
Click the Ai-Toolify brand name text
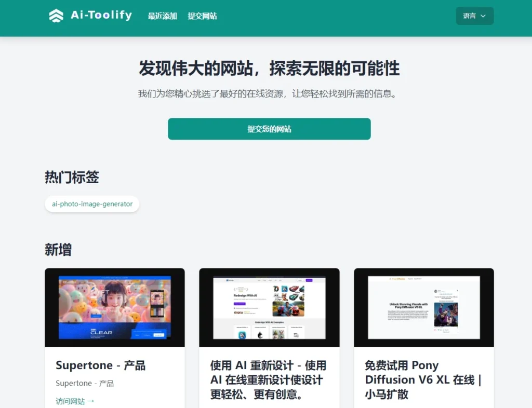[x=100, y=15]
